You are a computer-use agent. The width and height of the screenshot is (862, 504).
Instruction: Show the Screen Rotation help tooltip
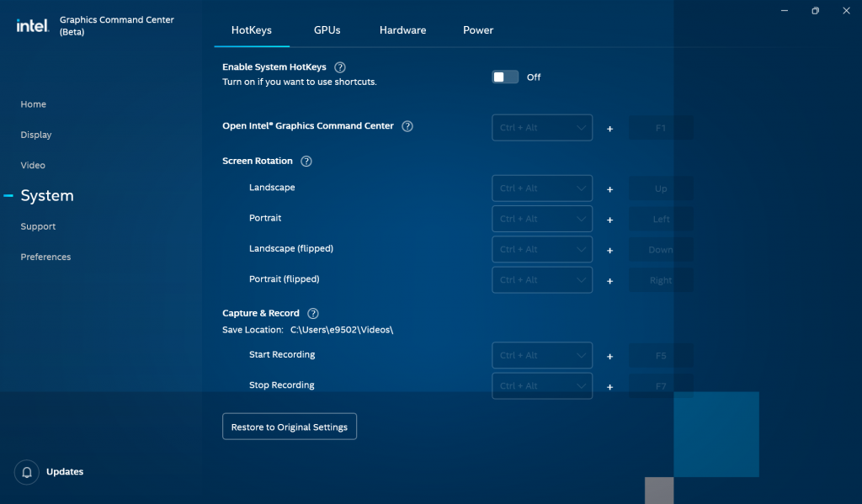(306, 161)
